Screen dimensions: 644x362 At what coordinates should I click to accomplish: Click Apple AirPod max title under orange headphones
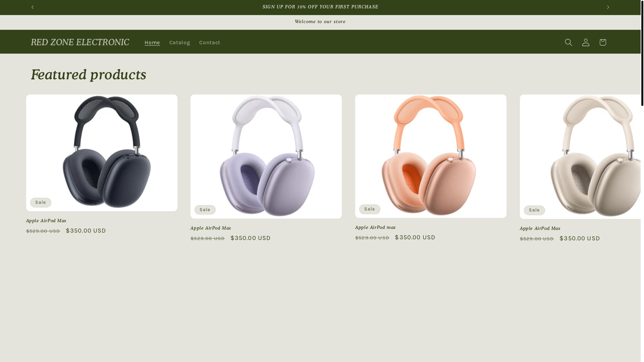click(375, 227)
